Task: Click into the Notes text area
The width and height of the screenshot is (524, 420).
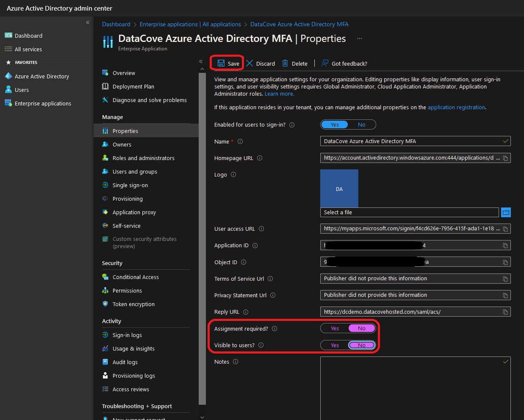Action: click(x=415, y=387)
